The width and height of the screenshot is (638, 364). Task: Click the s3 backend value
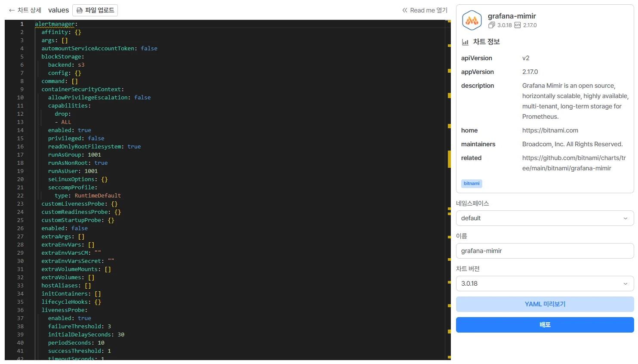click(x=81, y=65)
